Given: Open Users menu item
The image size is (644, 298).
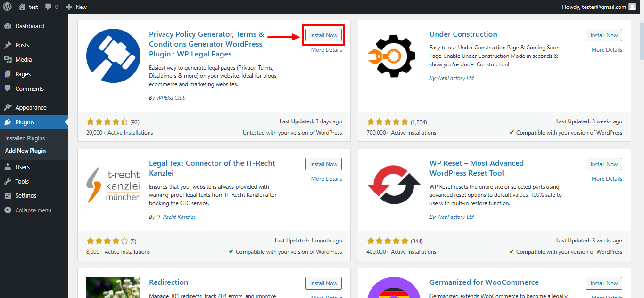Looking at the screenshot, I should click(x=34, y=167).
